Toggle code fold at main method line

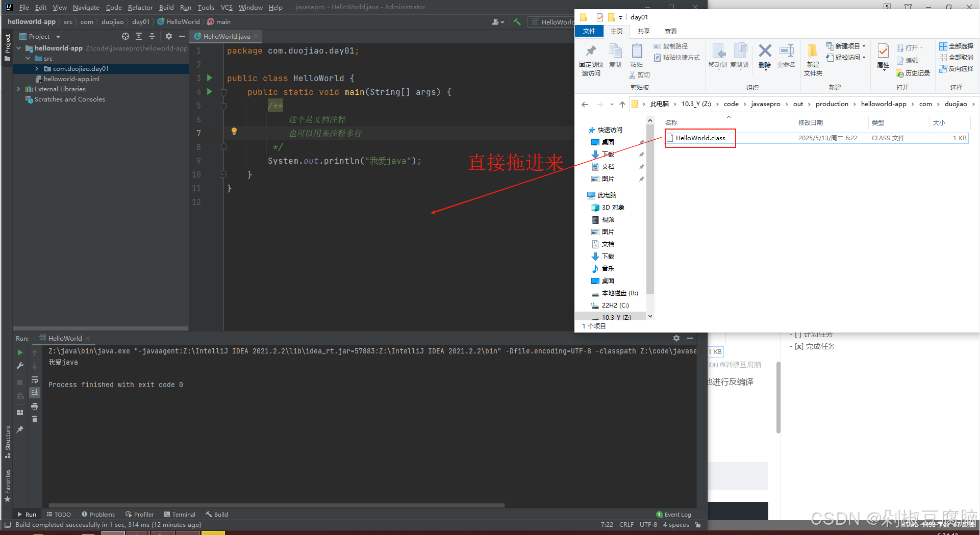[223, 92]
